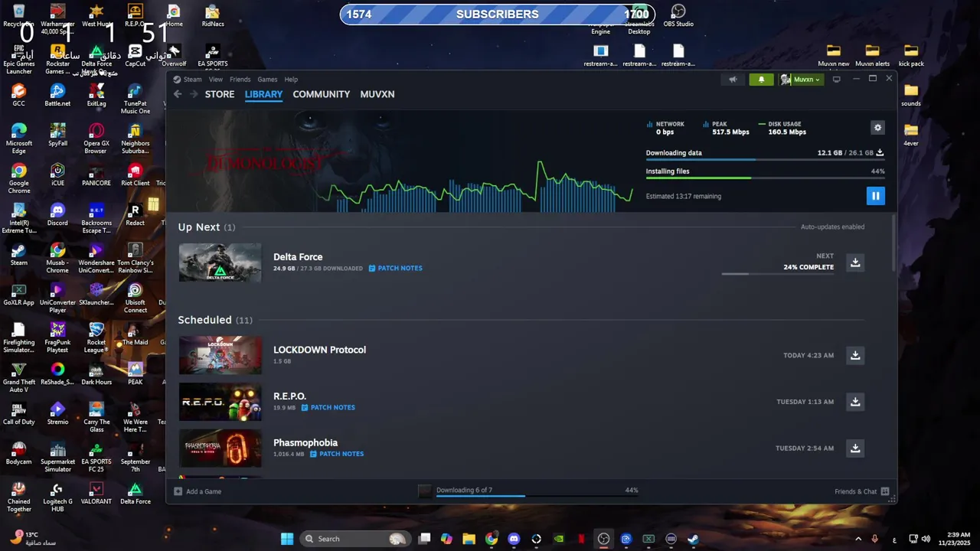
Task: Select Grand Theft Auto V shortcut
Action: [x=19, y=378]
